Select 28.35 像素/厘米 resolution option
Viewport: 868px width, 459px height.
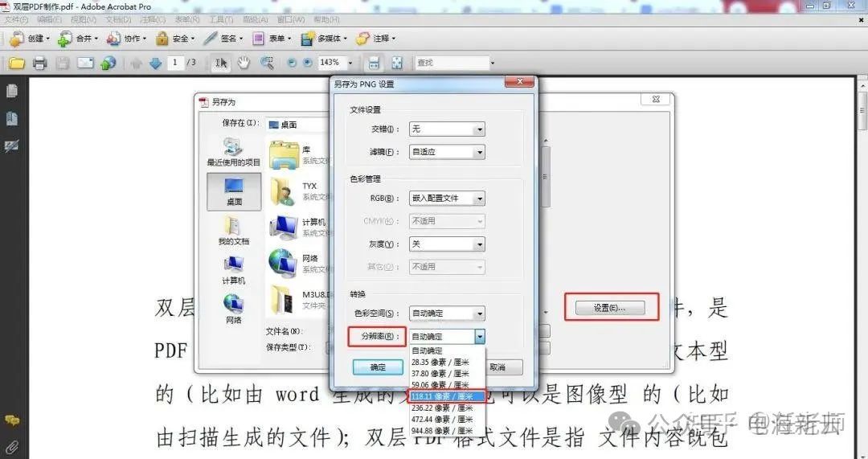click(447, 362)
